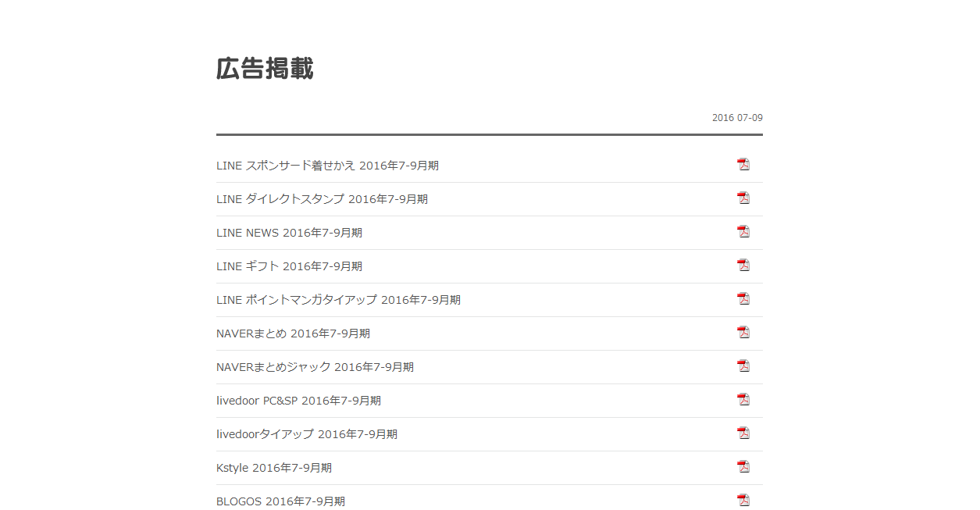The height and width of the screenshot is (510, 980).
Task: Open PDF icon for NAVERまとめジャック row
Action: coord(743,366)
